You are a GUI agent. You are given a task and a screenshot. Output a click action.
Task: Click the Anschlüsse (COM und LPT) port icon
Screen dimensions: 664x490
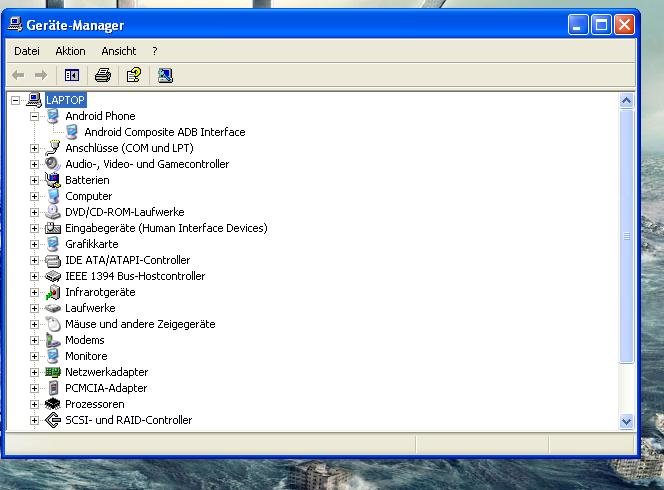tap(53, 148)
